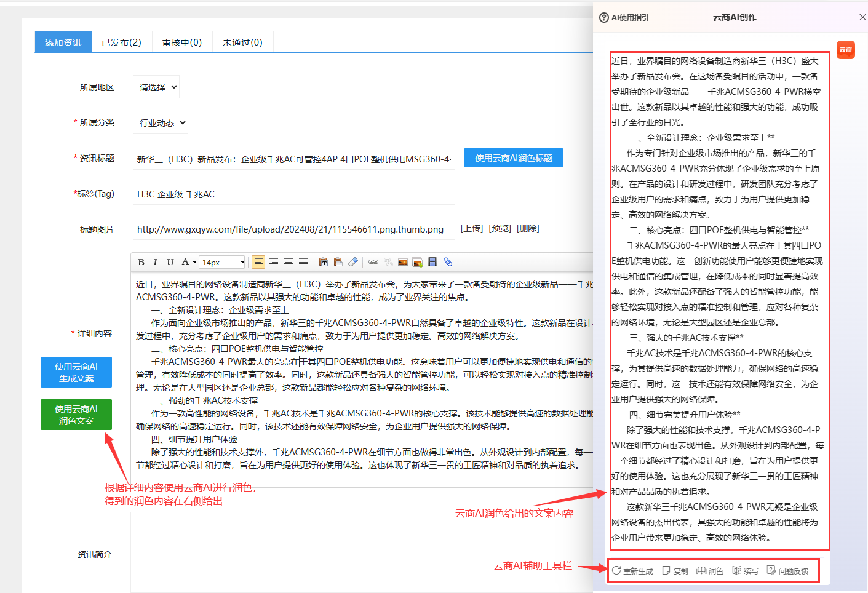
Task: Click the 标题图片 URL field
Action: pyautogui.click(x=294, y=229)
